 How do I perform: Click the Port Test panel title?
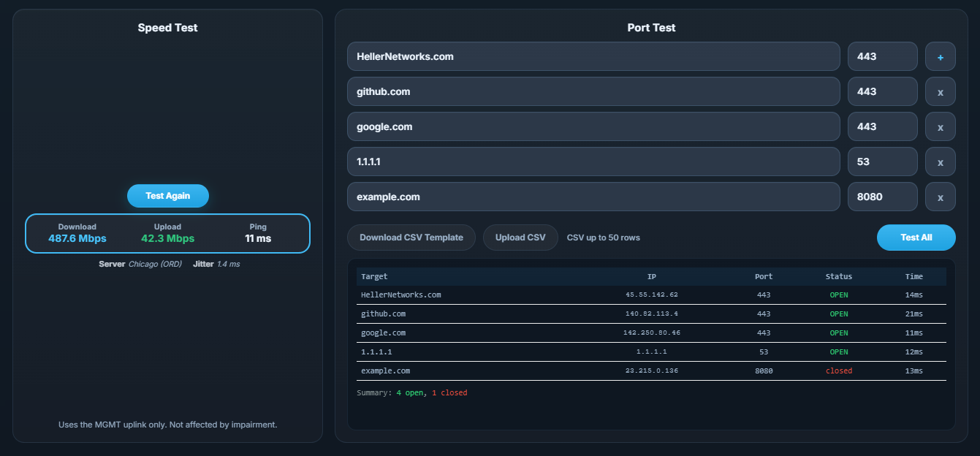652,28
